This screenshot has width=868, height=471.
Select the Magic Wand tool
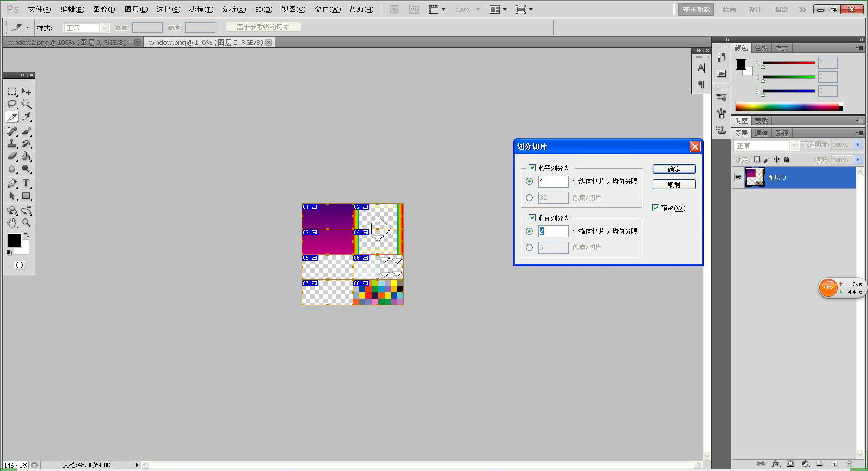[26, 104]
